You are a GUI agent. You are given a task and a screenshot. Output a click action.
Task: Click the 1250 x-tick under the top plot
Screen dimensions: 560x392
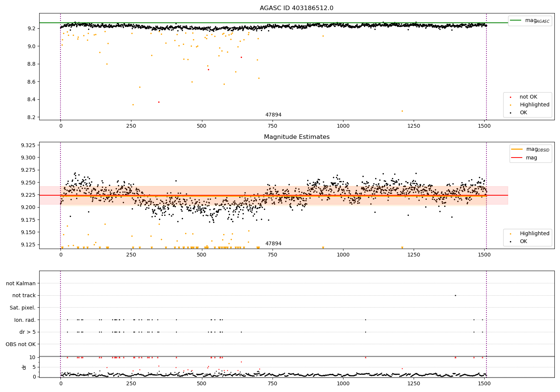[x=414, y=126]
